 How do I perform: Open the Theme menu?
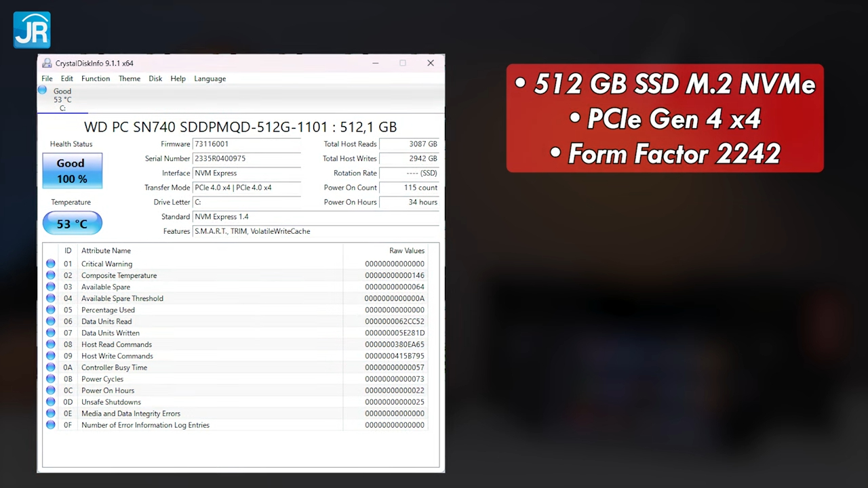(x=130, y=79)
